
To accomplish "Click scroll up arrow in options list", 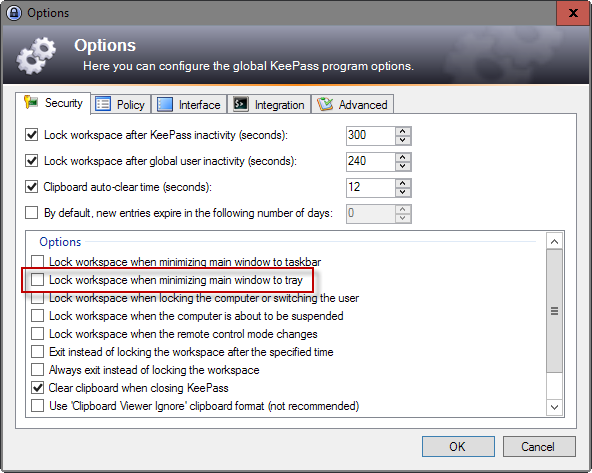I will pos(554,242).
